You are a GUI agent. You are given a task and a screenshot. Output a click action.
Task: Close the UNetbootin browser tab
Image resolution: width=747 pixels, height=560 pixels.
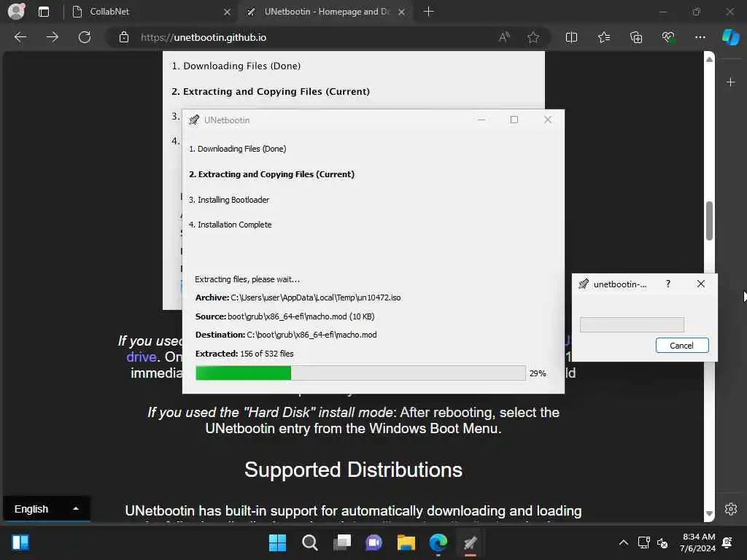[x=402, y=12]
